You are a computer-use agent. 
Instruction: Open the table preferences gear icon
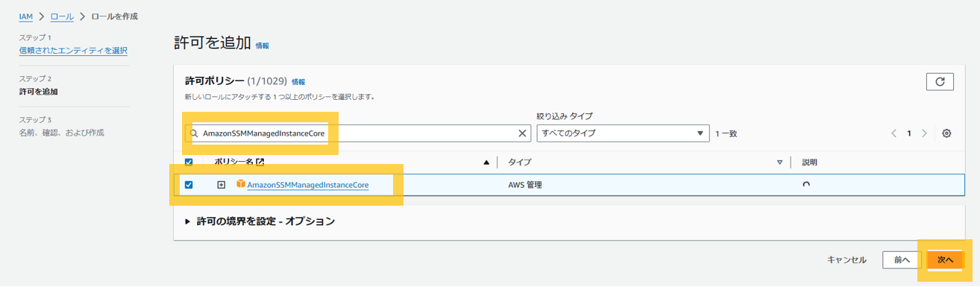pos(946,133)
